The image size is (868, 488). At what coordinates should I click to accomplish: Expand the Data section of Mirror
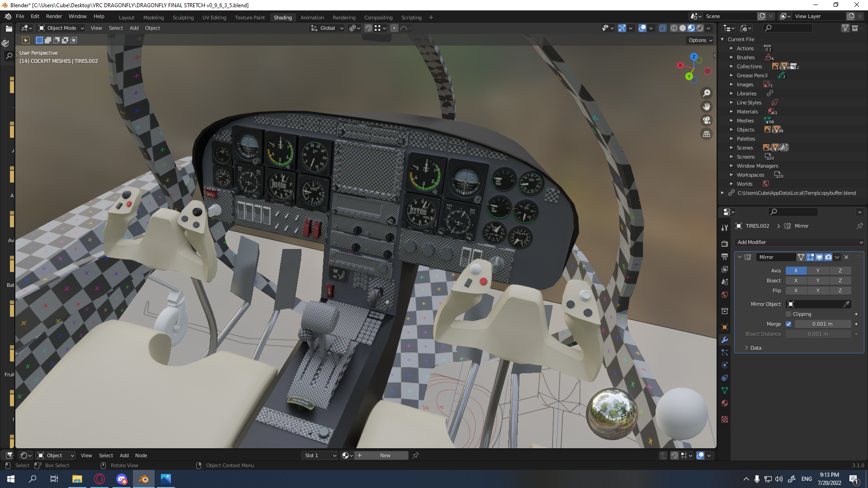tap(755, 348)
